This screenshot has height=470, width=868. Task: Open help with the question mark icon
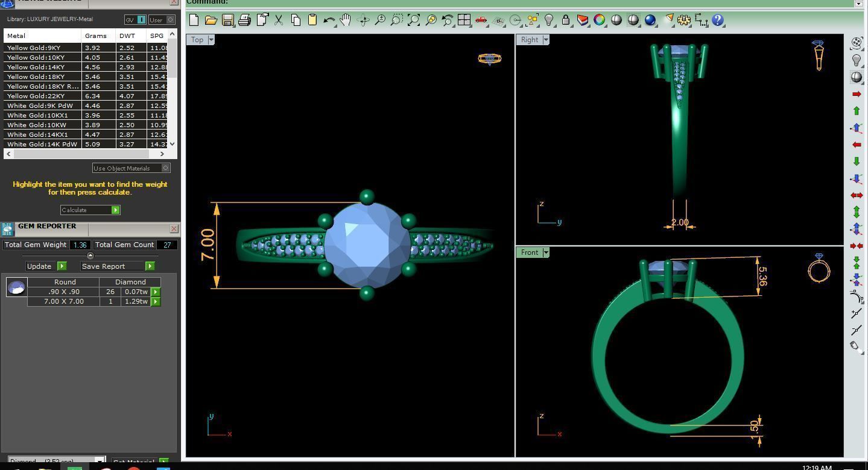718,20
